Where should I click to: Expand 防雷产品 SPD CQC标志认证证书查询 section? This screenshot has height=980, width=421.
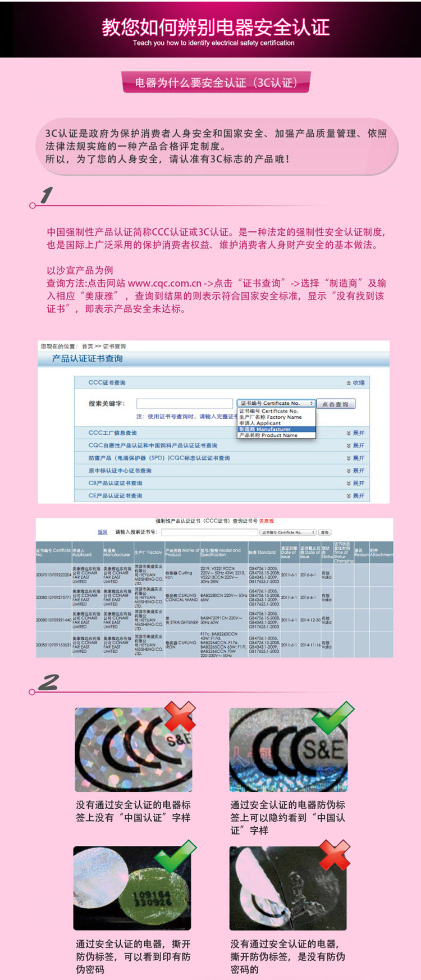[355, 458]
